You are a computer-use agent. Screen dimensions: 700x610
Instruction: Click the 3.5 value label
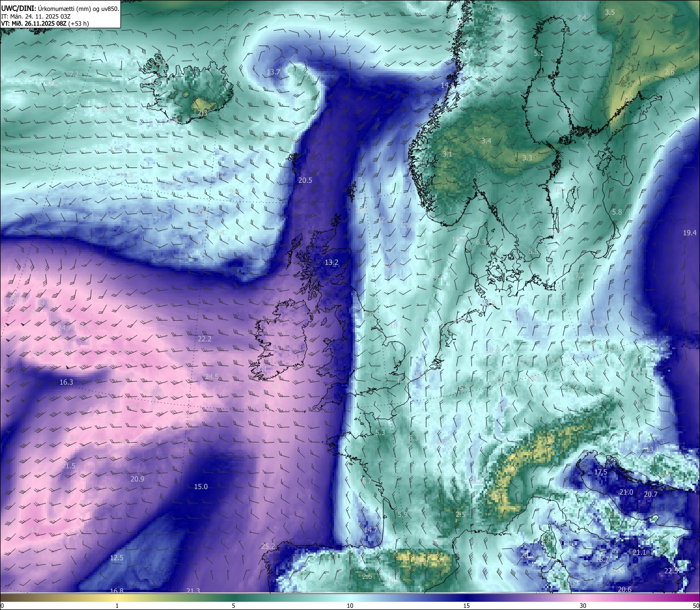click(x=610, y=12)
